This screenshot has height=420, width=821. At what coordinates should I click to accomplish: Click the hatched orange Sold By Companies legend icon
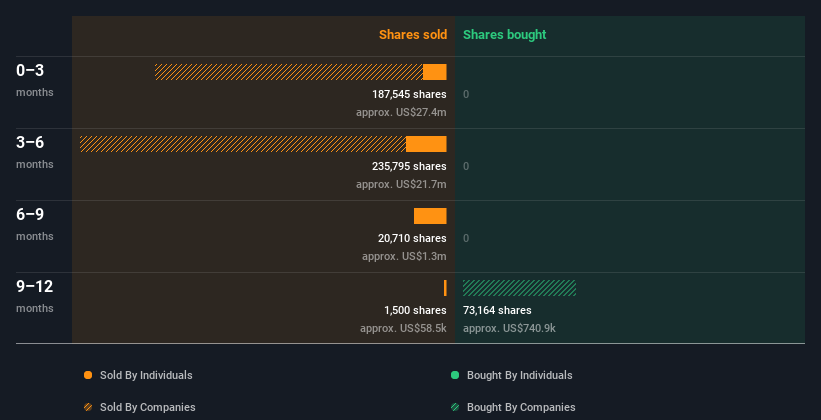[x=88, y=407]
